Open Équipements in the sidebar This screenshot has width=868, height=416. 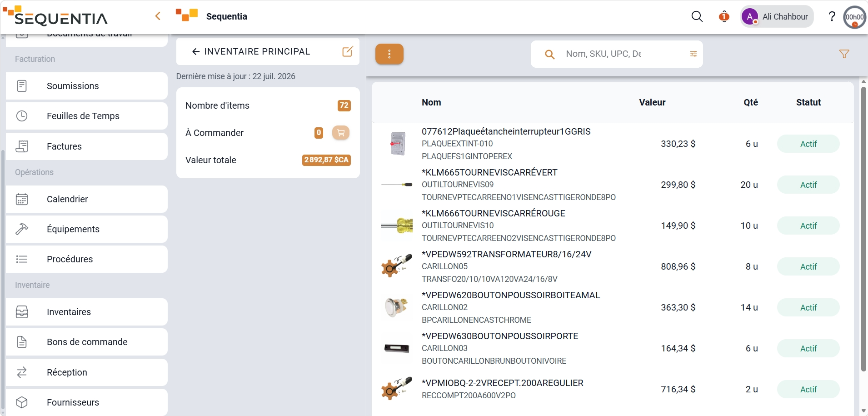[86, 229]
